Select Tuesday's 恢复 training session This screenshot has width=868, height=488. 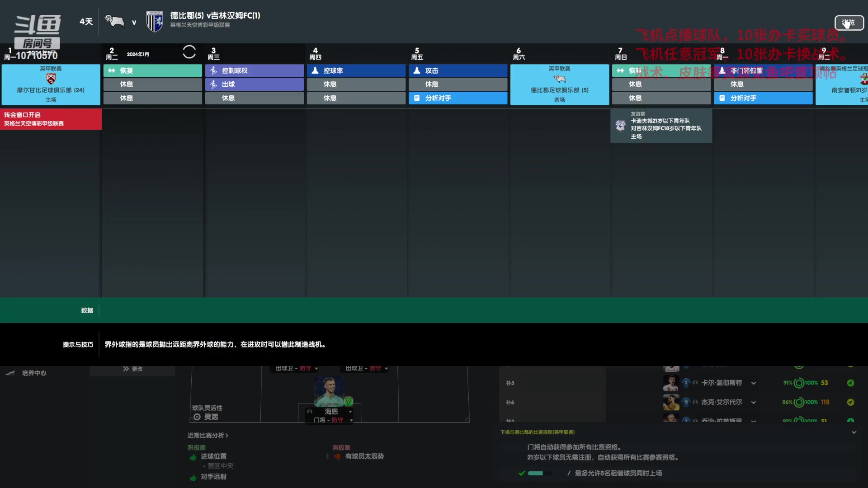(153, 70)
